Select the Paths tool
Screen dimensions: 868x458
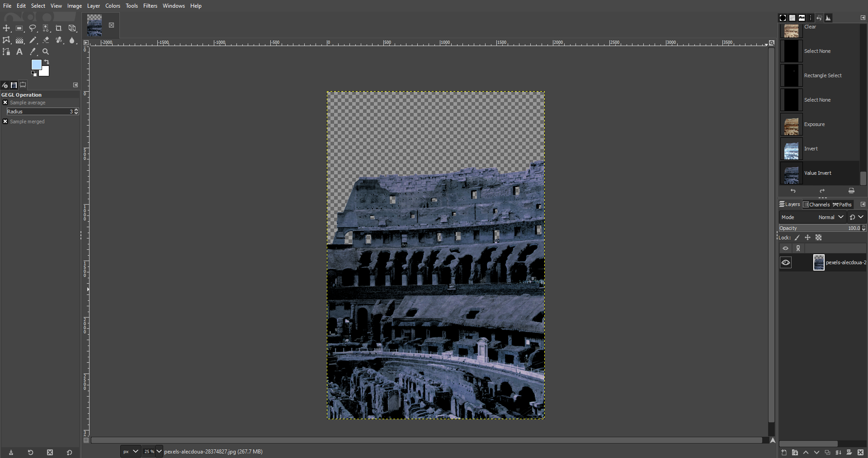(x=6, y=52)
